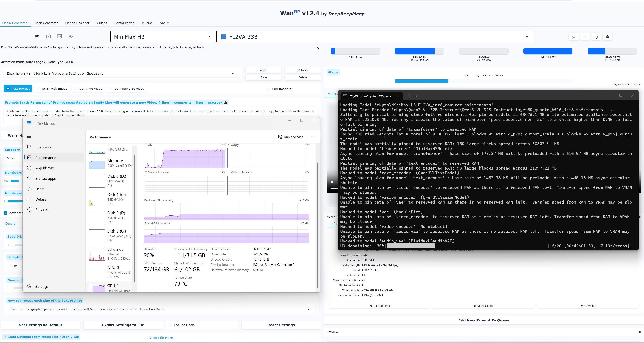The image size is (644, 343).
Task: Select the image model filter icon
Action: pyautogui.click(x=60, y=36)
